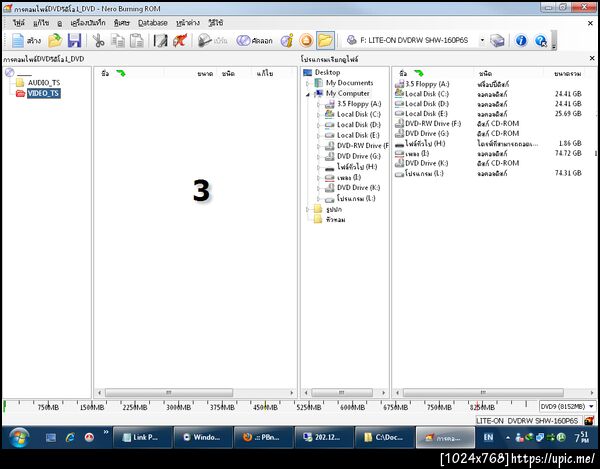Open the recorder menu (fourth menu item)
This screenshot has width=600, height=469.
[x=88, y=23]
